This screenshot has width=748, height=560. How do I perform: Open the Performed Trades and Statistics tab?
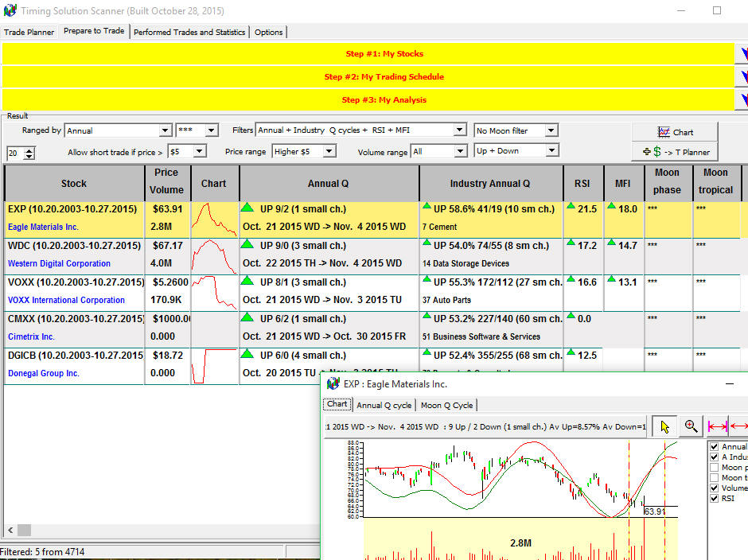click(189, 32)
